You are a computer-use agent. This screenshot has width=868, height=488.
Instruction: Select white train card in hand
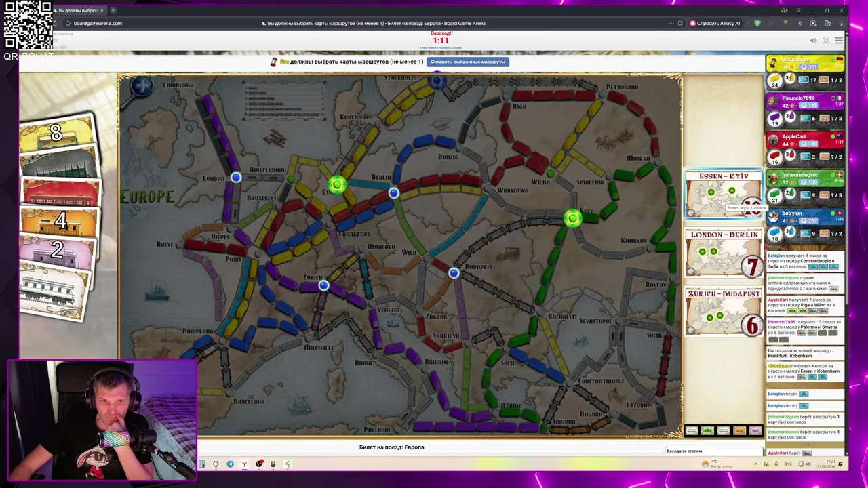[53, 293]
